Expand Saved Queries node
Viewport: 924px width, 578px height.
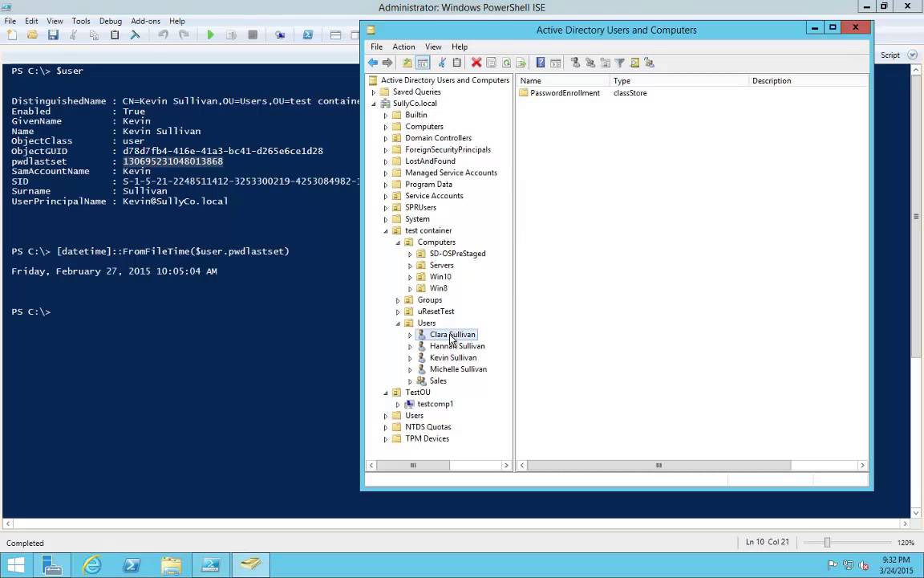374,92
